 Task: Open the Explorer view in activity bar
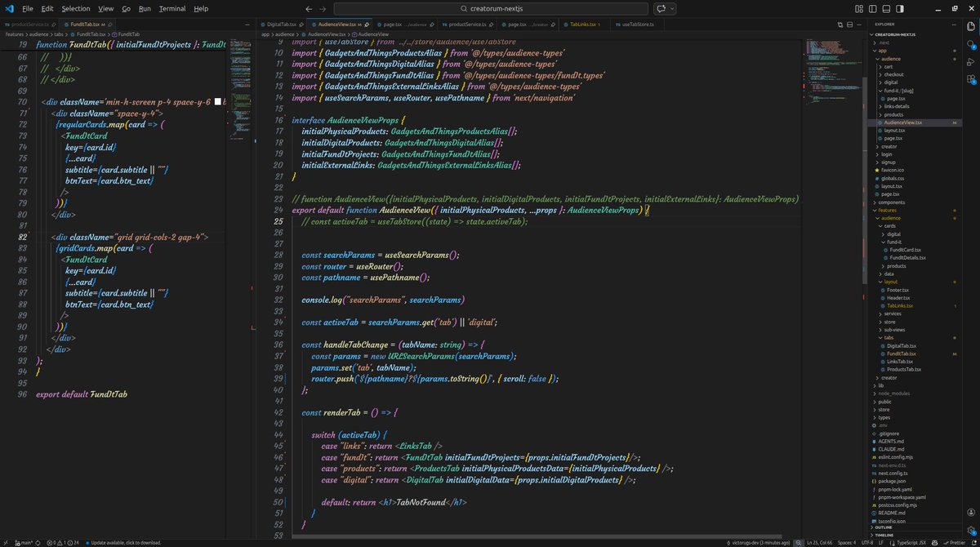coord(971,26)
